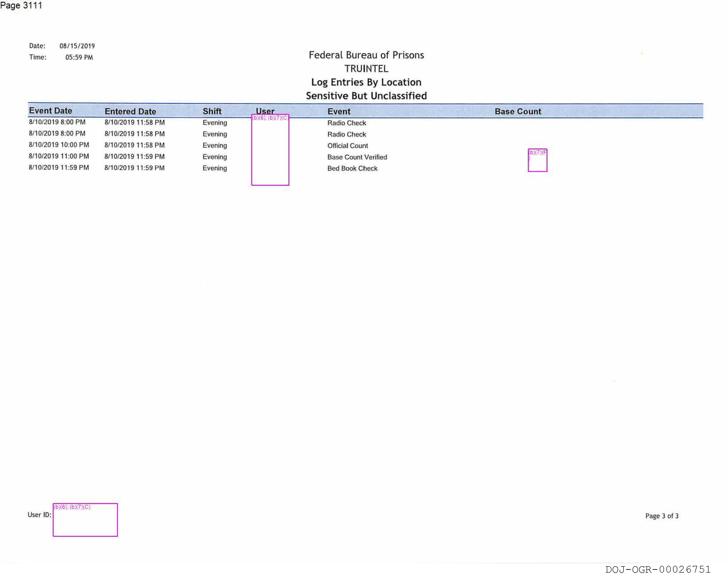The width and height of the screenshot is (728, 576).
Task: Click the DOJ-OGR-00026751 stamp
Action: tap(658, 570)
